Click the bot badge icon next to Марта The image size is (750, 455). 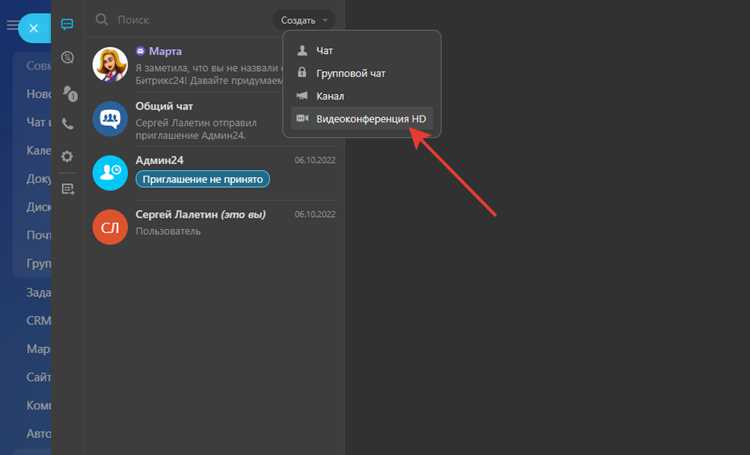coord(140,51)
